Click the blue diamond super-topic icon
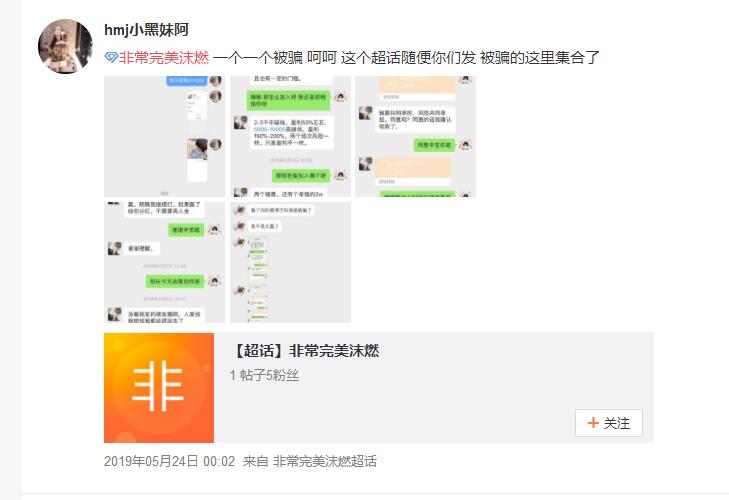This screenshot has height=500, width=729. [x=111, y=58]
